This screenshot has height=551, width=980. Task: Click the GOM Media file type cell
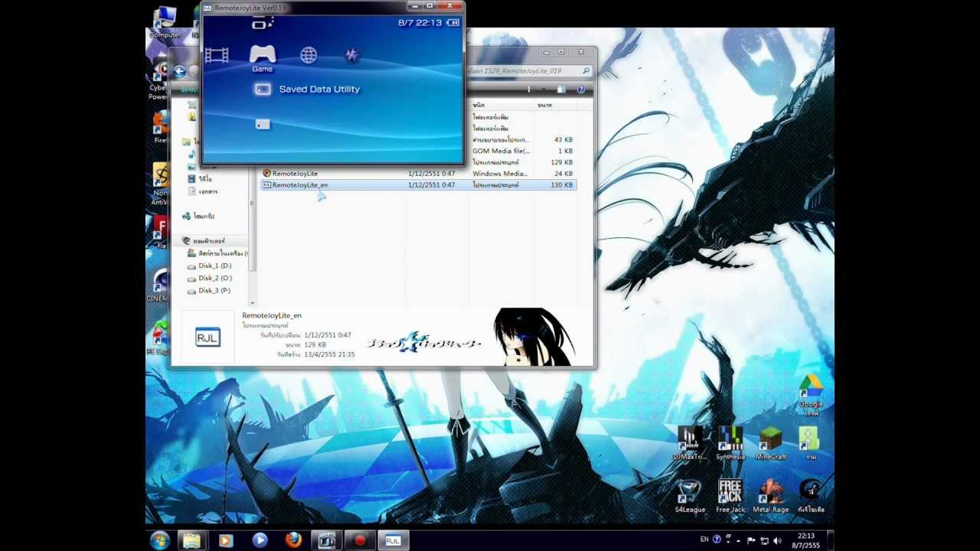(501, 151)
